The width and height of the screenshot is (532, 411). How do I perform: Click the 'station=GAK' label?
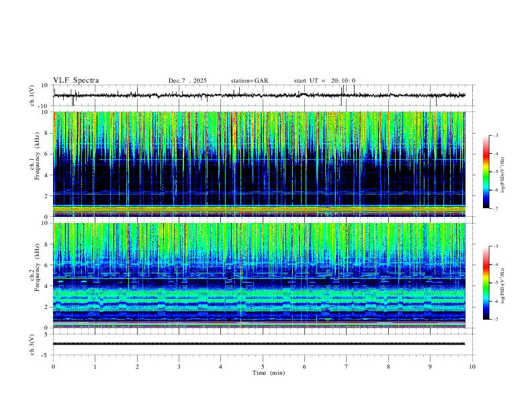[x=249, y=81]
